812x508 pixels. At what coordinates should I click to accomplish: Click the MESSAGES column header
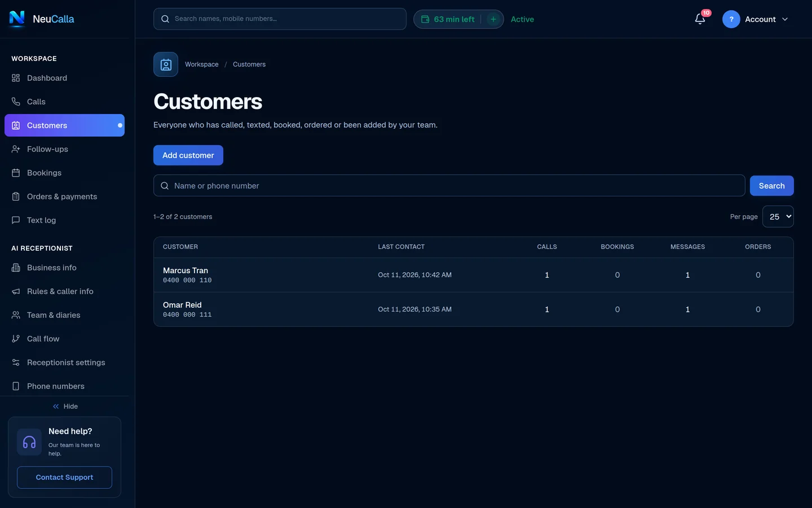pyautogui.click(x=687, y=247)
